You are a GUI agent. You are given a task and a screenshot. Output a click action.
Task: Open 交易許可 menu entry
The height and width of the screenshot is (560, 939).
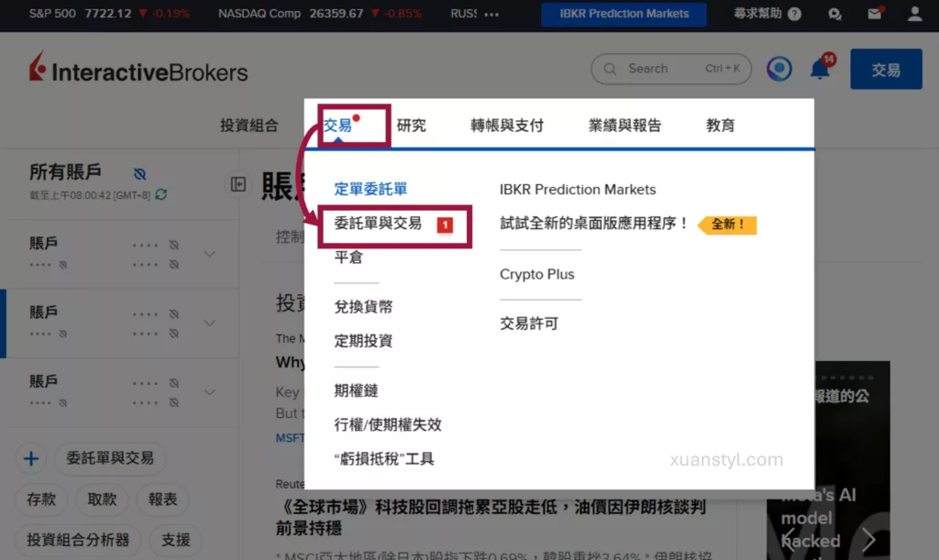coord(529,324)
